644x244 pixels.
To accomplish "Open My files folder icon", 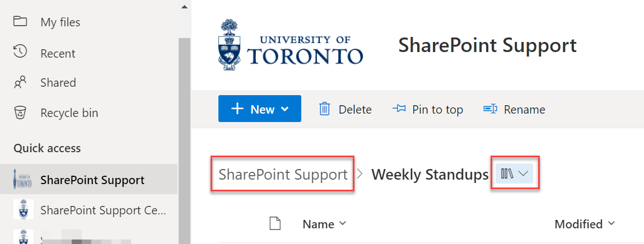I will tap(20, 21).
